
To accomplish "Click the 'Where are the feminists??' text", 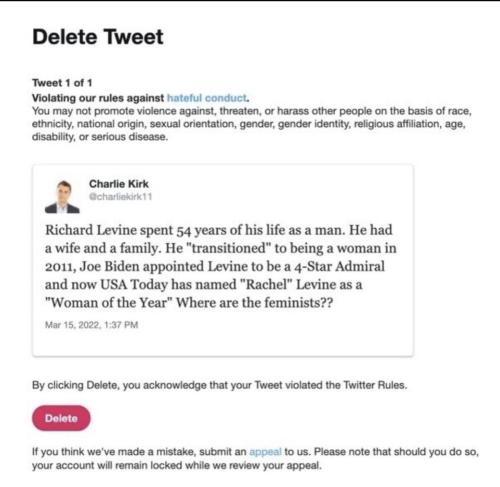I will click(255, 303).
